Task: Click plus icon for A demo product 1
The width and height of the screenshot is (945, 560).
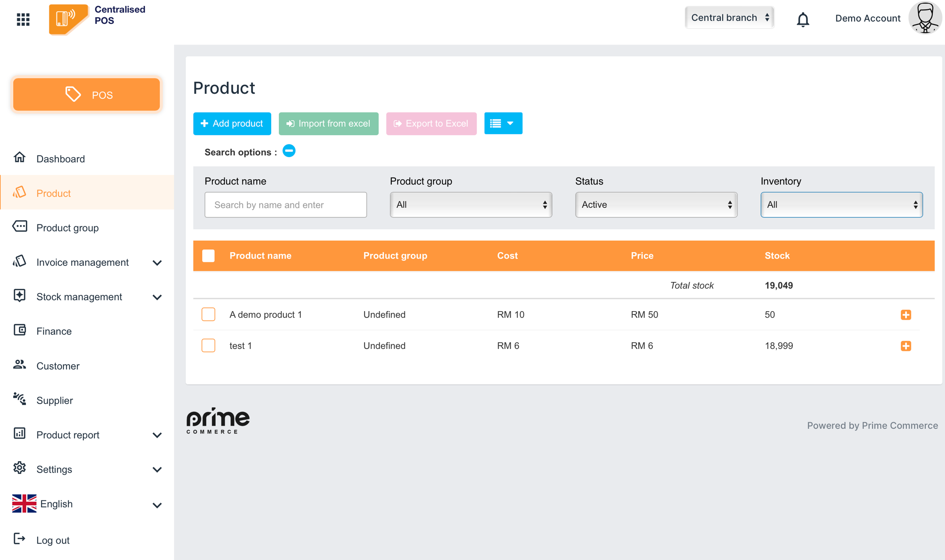Action: (x=906, y=315)
